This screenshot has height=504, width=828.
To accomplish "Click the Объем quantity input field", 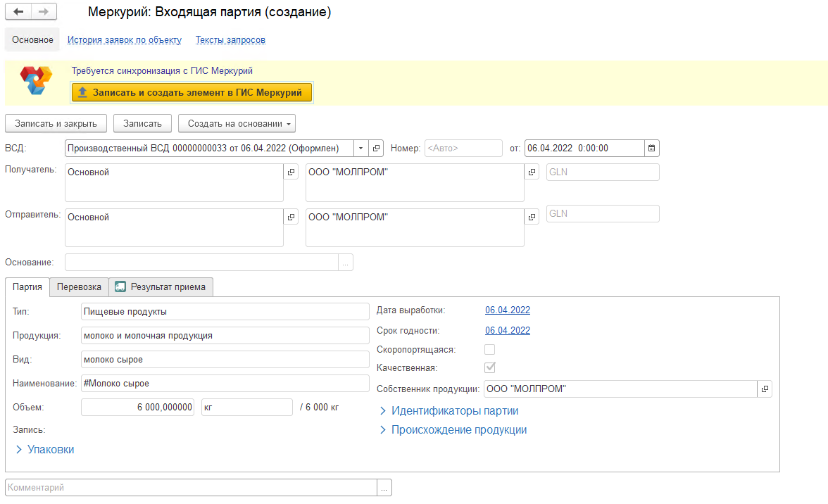I will 138,408.
